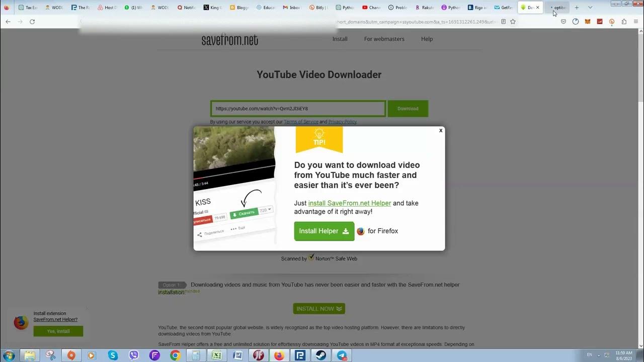This screenshot has height=362, width=644.
Task: Open the Firefox hamburger application menu
Action: [x=636, y=22]
